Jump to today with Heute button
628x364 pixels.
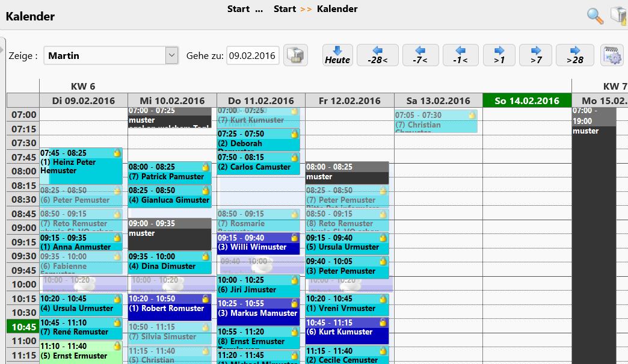coord(337,55)
